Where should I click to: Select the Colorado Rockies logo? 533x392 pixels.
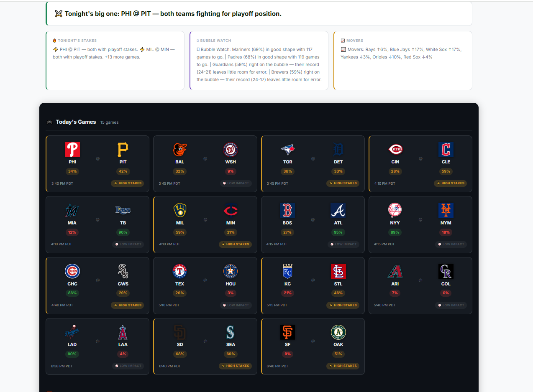[446, 272]
